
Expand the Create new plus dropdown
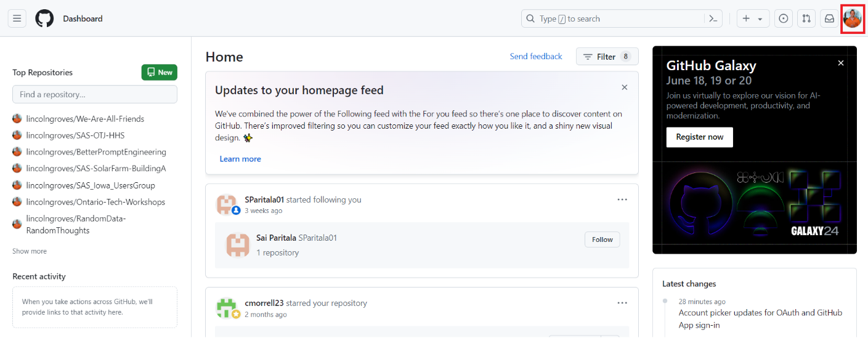[x=752, y=18]
